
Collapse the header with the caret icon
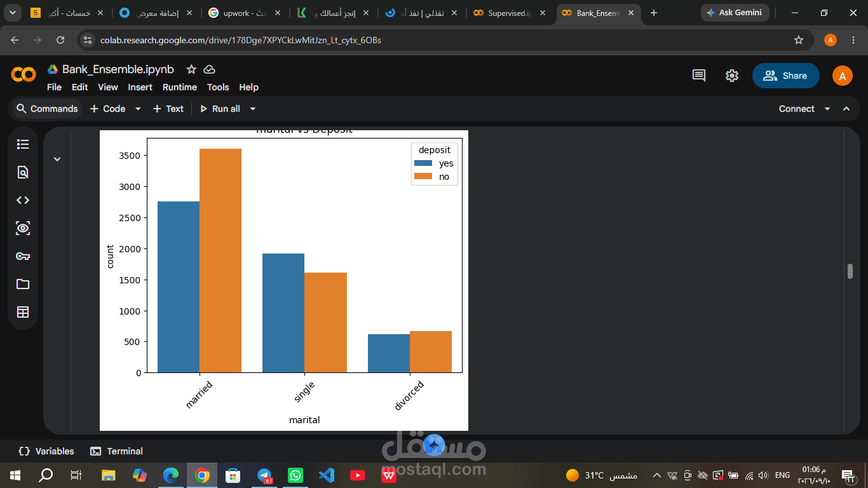[846, 109]
